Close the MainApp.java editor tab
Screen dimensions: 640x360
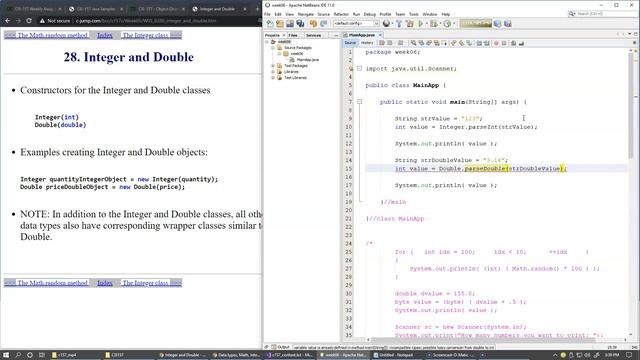[380, 35]
